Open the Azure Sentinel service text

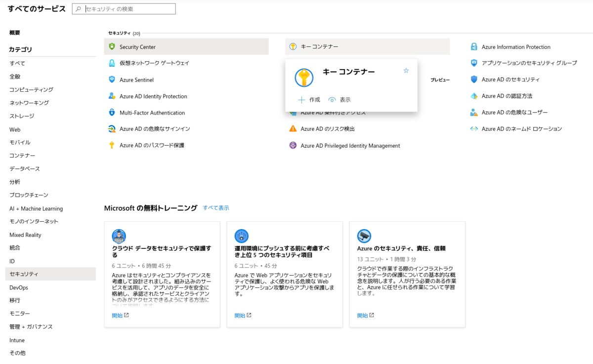pos(136,80)
